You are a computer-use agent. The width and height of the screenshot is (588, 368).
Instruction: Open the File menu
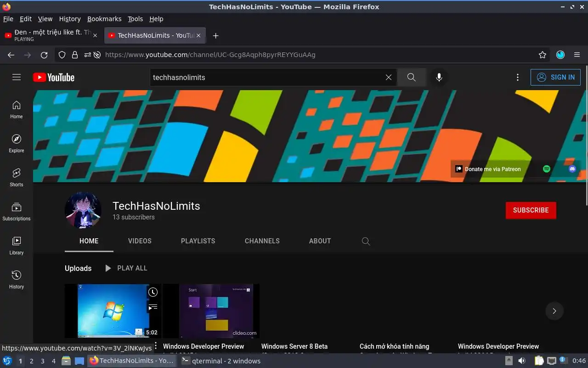[8, 19]
